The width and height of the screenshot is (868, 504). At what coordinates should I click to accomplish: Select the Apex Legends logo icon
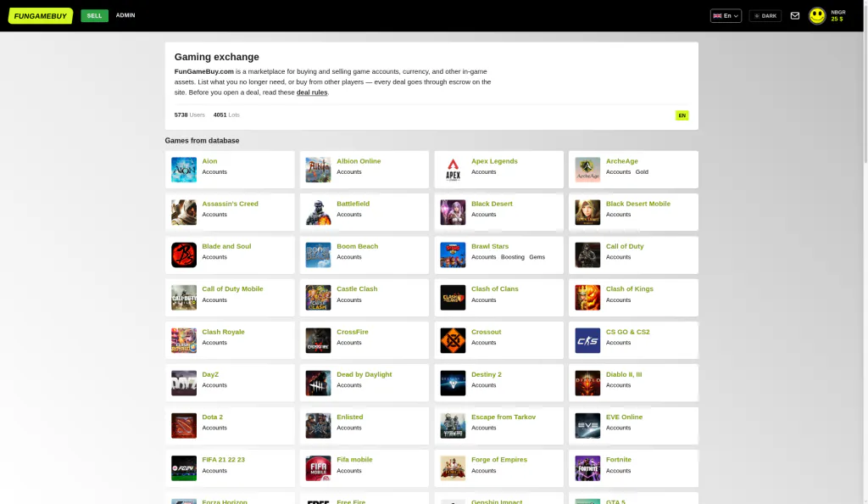click(x=453, y=170)
